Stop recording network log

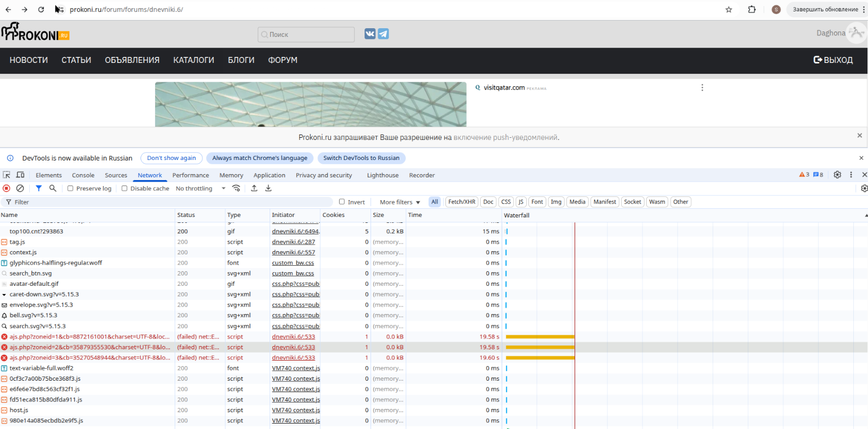coord(7,188)
